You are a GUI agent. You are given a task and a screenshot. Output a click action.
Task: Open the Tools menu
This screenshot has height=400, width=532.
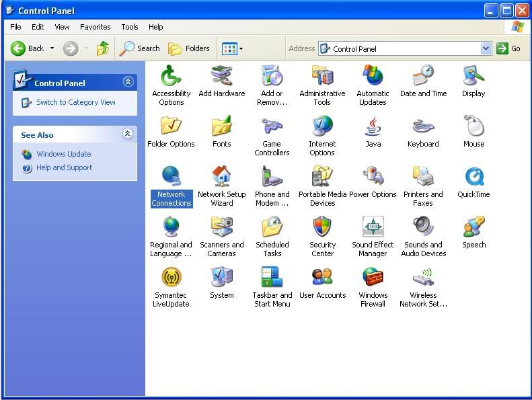(x=129, y=27)
